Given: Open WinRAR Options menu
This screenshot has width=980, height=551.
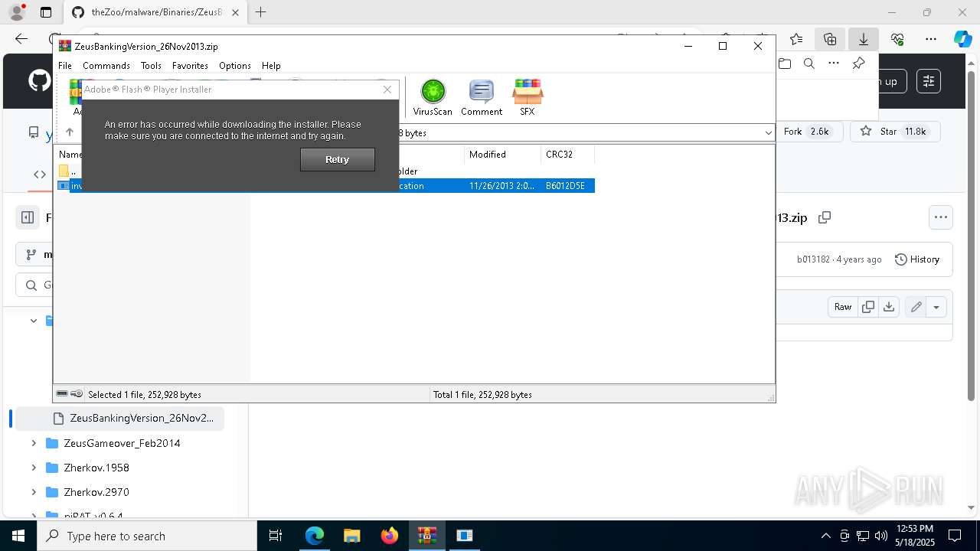Looking at the screenshot, I should (235, 66).
